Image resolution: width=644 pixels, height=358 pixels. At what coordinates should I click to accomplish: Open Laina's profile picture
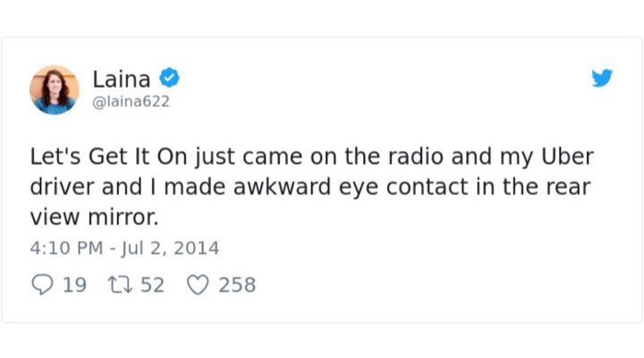click(x=55, y=89)
